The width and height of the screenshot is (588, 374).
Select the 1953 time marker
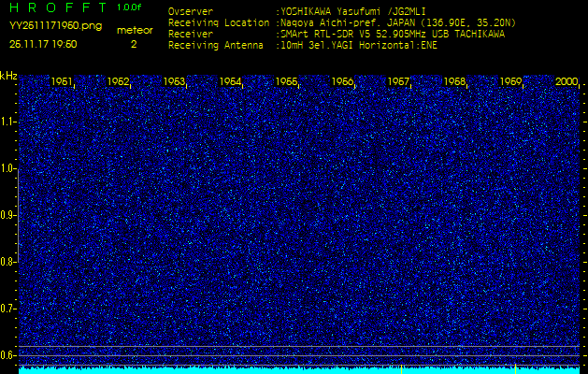click(175, 82)
